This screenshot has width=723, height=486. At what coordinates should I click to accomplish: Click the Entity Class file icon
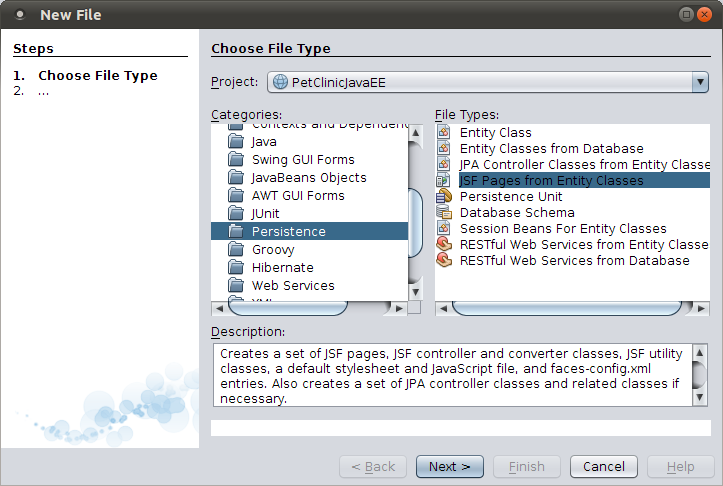pyautogui.click(x=444, y=133)
